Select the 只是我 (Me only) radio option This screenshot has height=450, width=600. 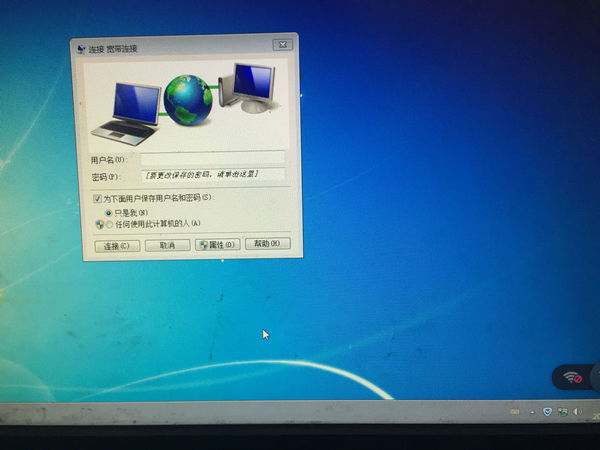109,213
